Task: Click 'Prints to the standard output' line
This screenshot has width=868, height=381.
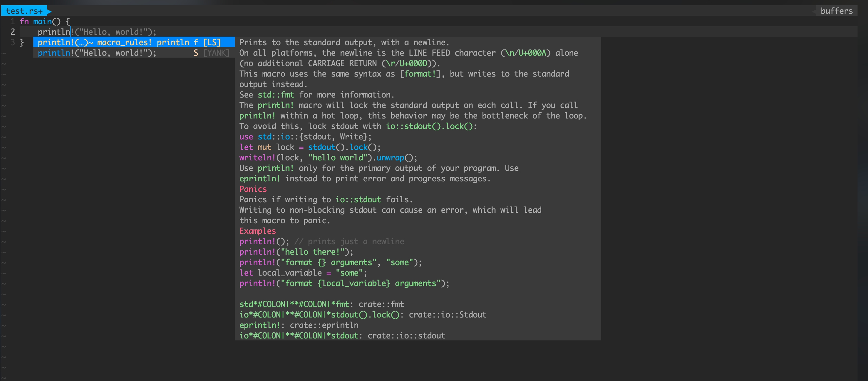Action: (344, 42)
